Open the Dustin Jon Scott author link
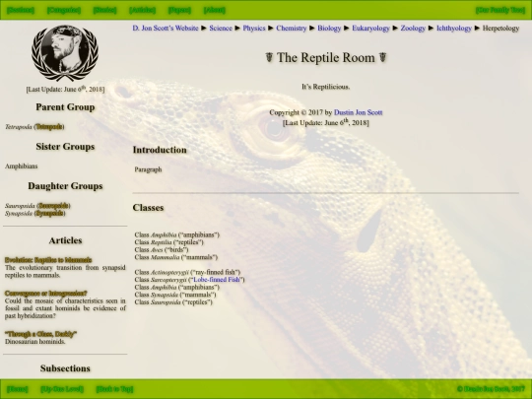The image size is (532, 399). point(359,112)
